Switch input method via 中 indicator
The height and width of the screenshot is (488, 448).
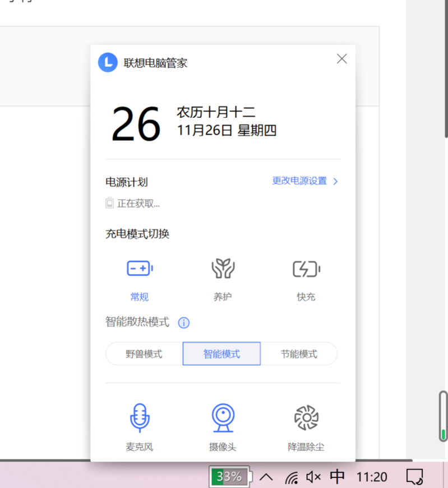[337, 477]
